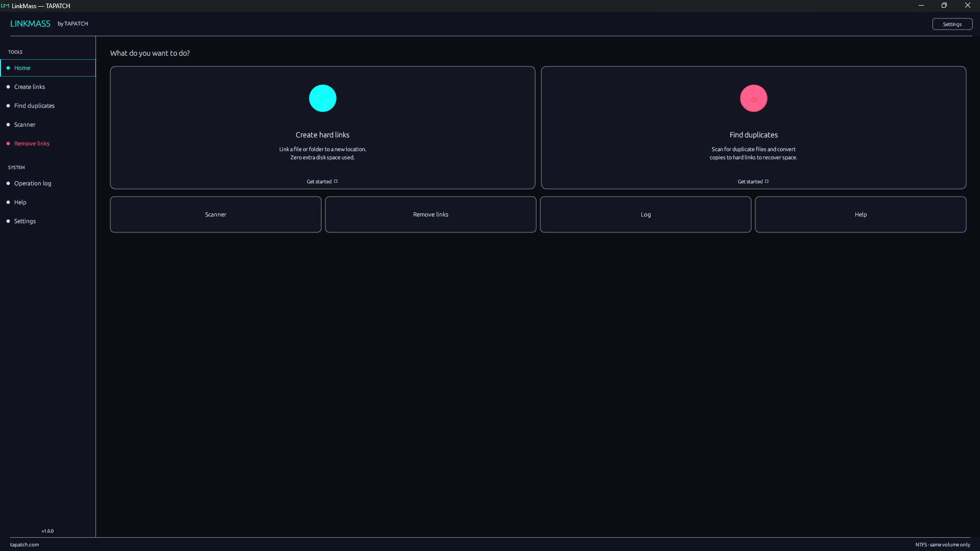Select Remove links in the sidebar
The width and height of the screenshot is (980, 551).
pyautogui.click(x=48, y=143)
